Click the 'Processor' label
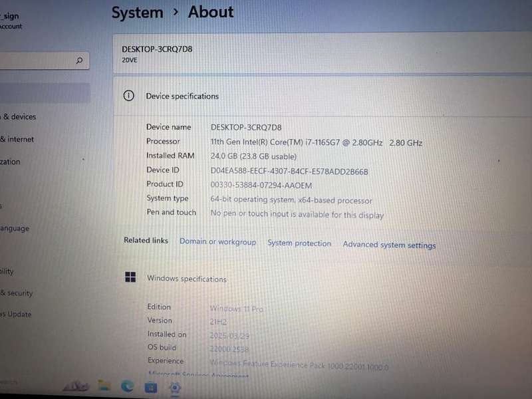This screenshot has width=532, height=399. 163,141
